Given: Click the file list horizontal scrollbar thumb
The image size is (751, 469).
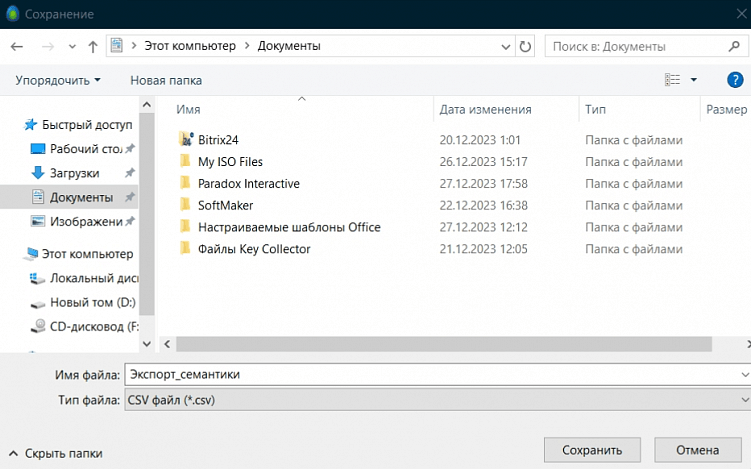Looking at the screenshot, I should click(x=444, y=344).
